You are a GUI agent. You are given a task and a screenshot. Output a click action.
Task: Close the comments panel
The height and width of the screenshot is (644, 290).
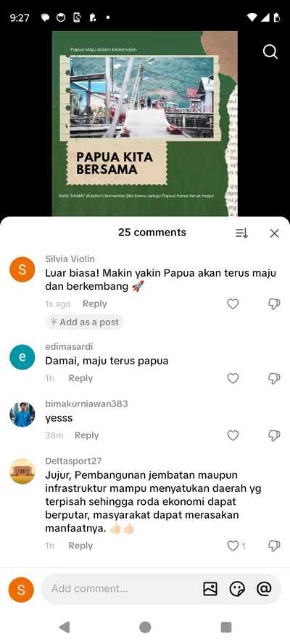274,233
